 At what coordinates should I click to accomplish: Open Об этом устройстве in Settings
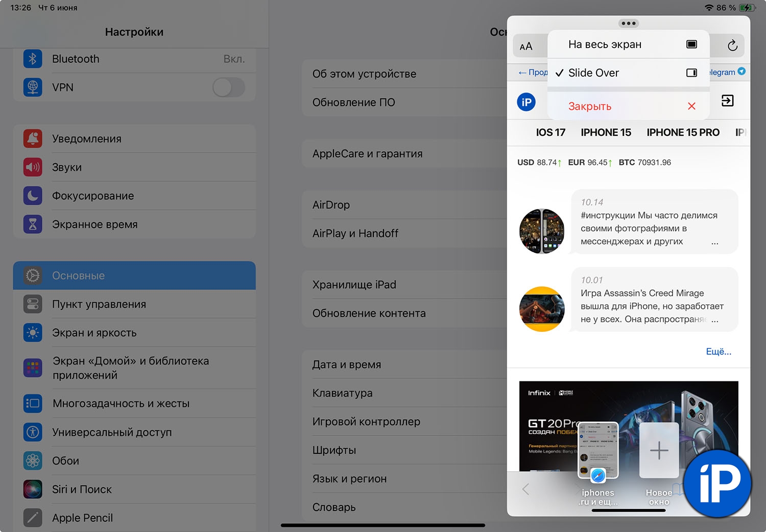click(404, 74)
